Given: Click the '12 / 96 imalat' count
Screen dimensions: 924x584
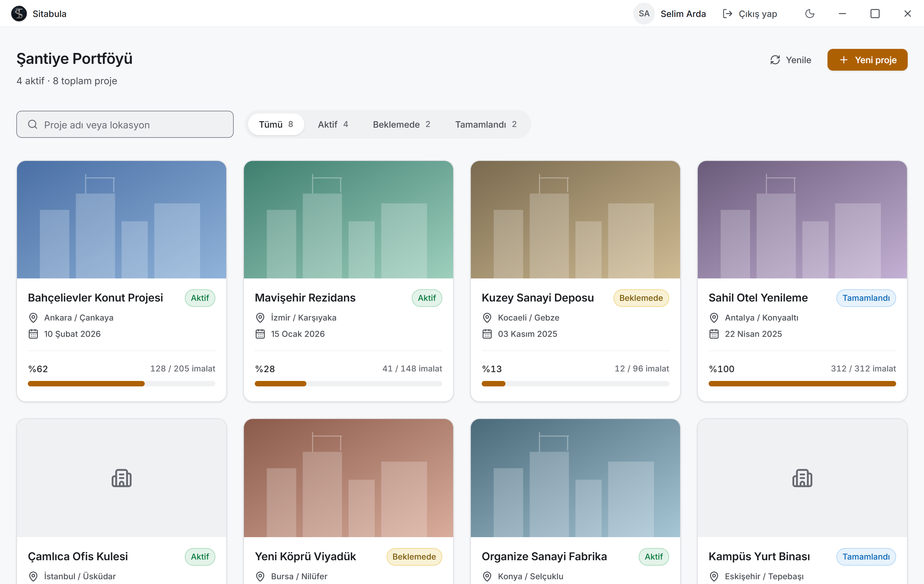Looking at the screenshot, I should coord(642,369).
